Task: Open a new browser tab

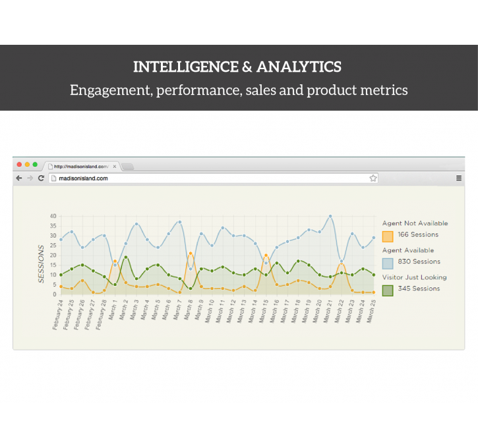Action: point(128,167)
